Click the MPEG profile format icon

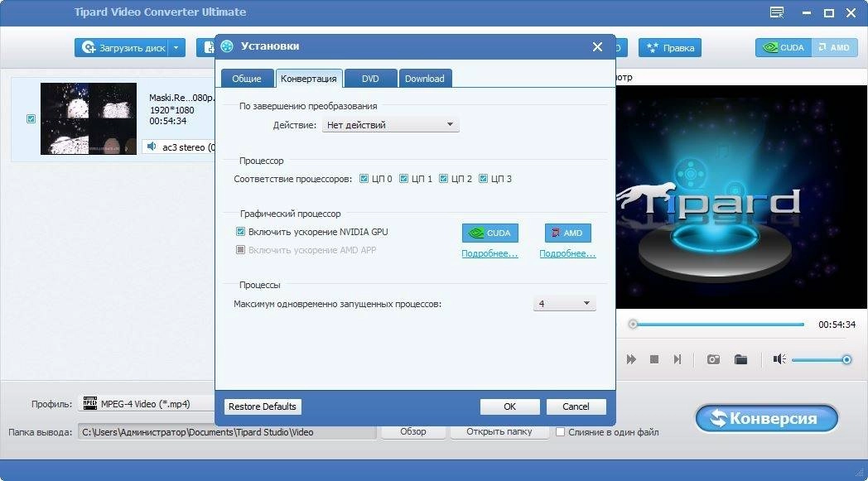pyautogui.click(x=90, y=403)
